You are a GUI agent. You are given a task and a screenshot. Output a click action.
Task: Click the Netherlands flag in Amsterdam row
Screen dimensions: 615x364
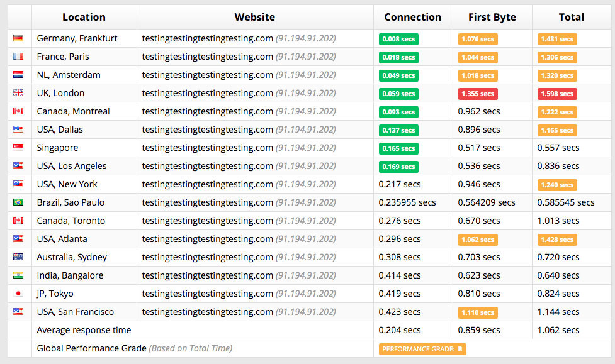pyautogui.click(x=18, y=74)
